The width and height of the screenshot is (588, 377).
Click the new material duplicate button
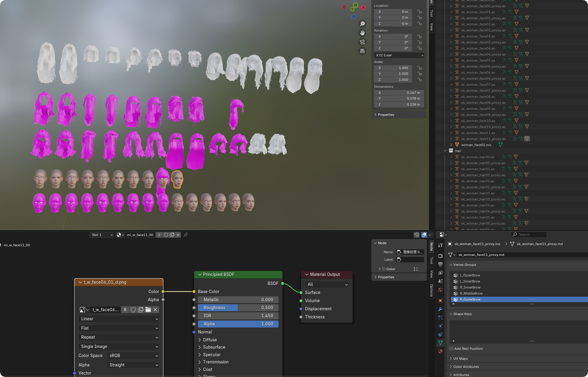[x=172, y=235]
